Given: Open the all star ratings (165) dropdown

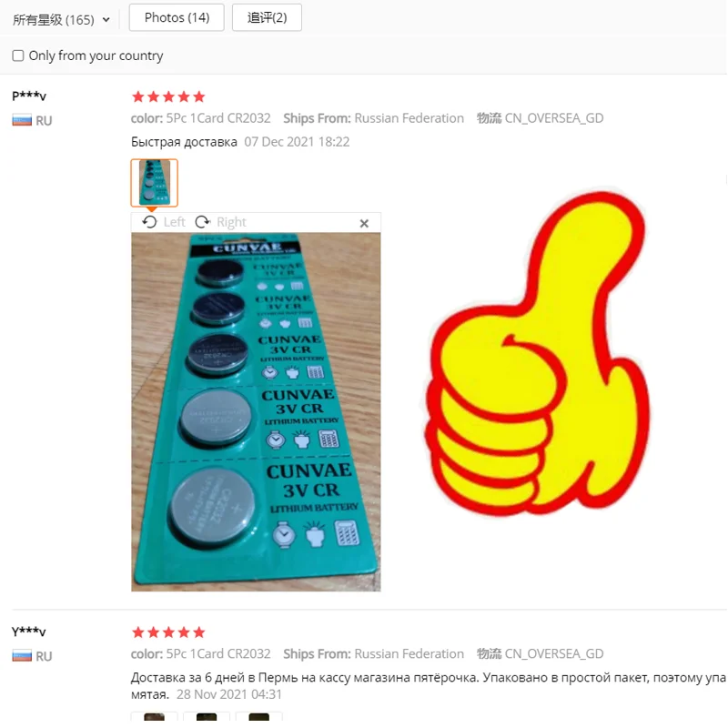Looking at the screenshot, I should point(61,19).
